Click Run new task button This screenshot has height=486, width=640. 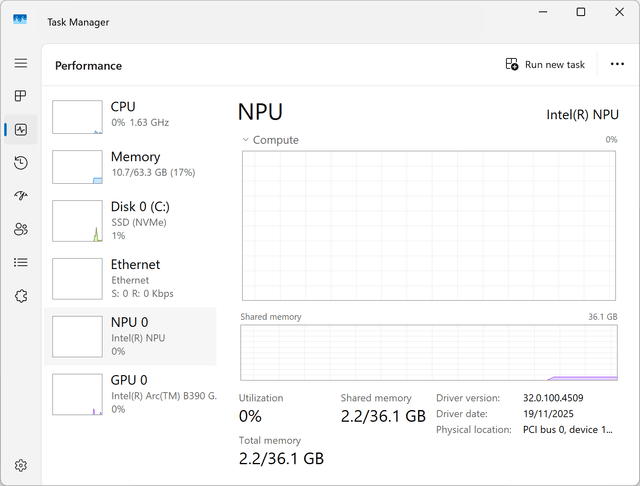click(x=545, y=64)
